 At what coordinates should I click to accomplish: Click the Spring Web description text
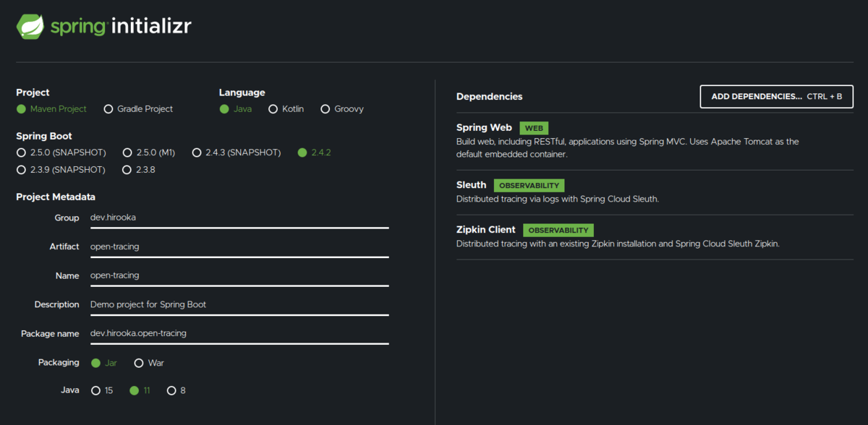(x=627, y=147)
